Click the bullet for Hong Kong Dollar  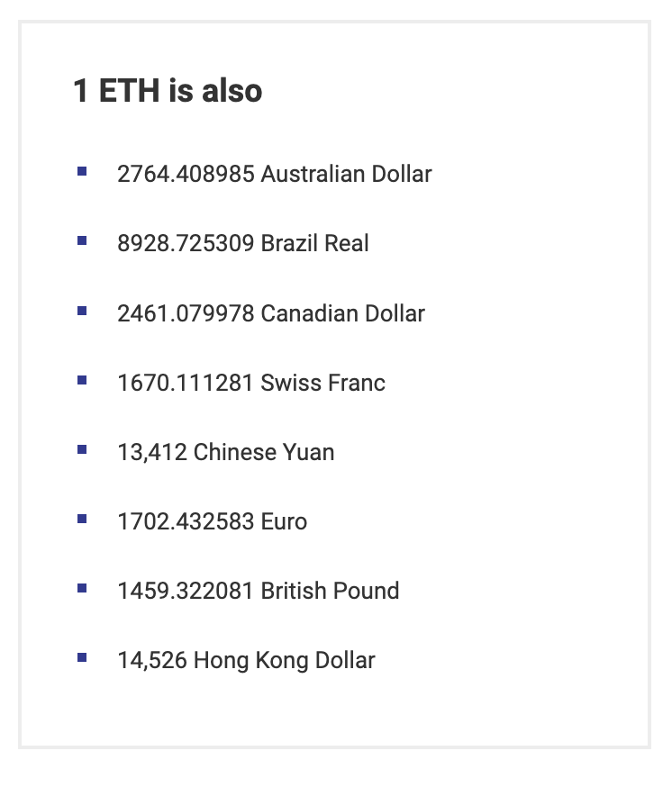(82, 657)
